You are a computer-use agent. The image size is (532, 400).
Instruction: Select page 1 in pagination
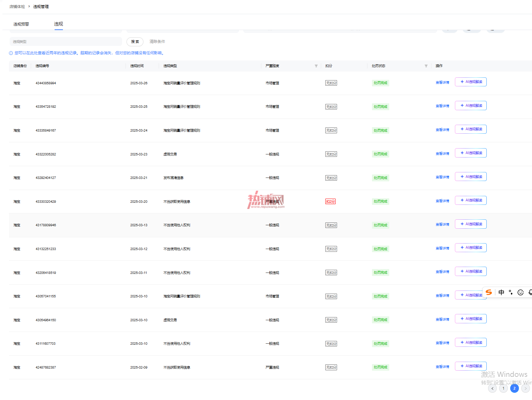503,389
